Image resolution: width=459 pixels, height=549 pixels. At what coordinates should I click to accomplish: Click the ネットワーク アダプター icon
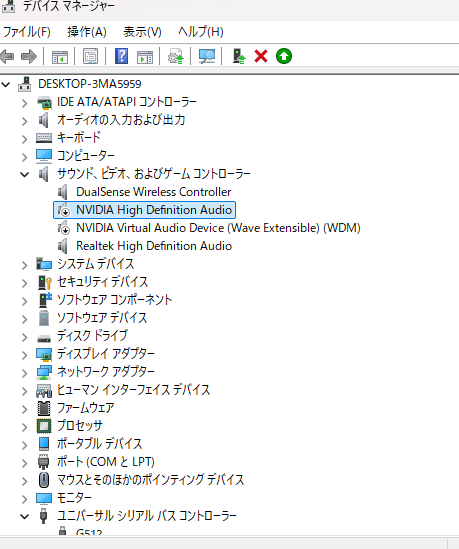tap(44, 372)
